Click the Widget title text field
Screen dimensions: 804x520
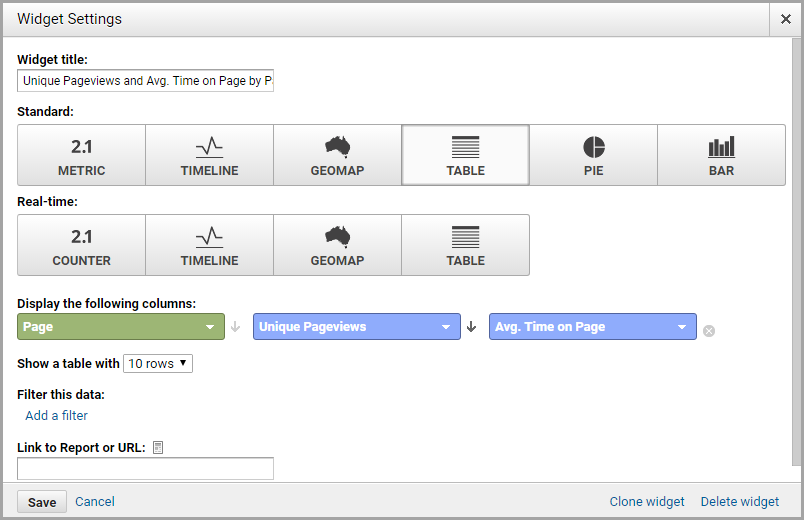[x=146, y=81]
